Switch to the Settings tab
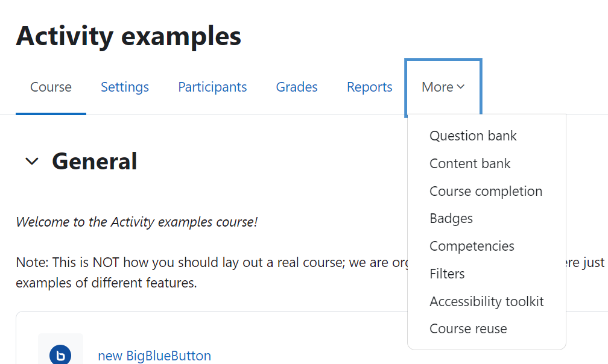This screenshot has width=608, height=364. pyautogui.click(x=125, y=87)
